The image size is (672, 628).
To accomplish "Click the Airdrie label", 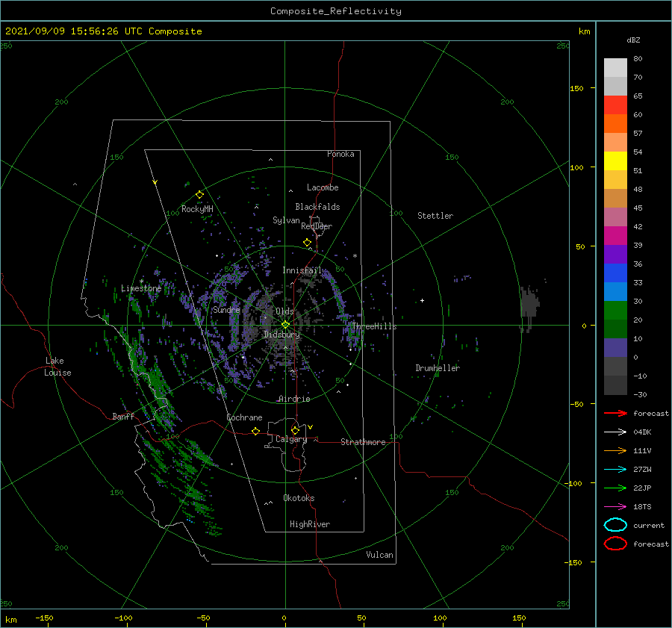I will (294, 399).
